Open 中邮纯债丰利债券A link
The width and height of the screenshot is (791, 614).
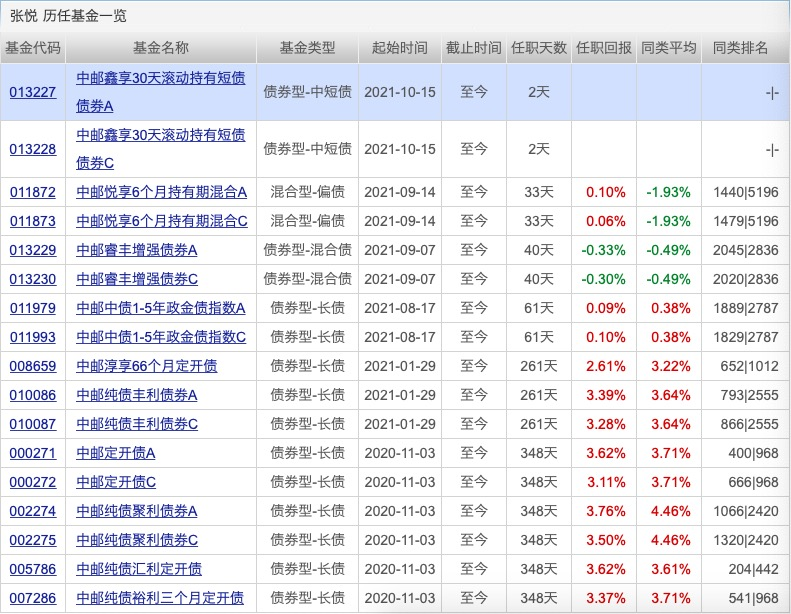click(137, 395)
